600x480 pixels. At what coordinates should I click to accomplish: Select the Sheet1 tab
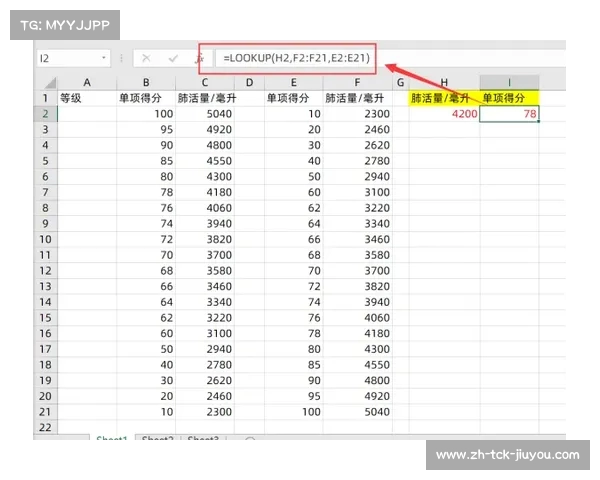coord(112,438)
